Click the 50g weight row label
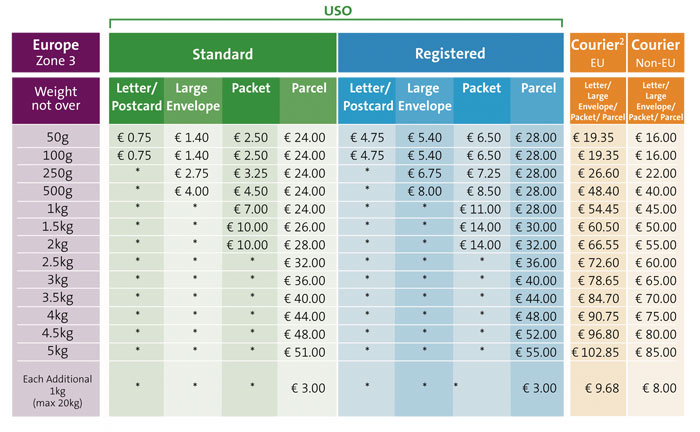This screenshot has height=432, width=700. (58, 137)
